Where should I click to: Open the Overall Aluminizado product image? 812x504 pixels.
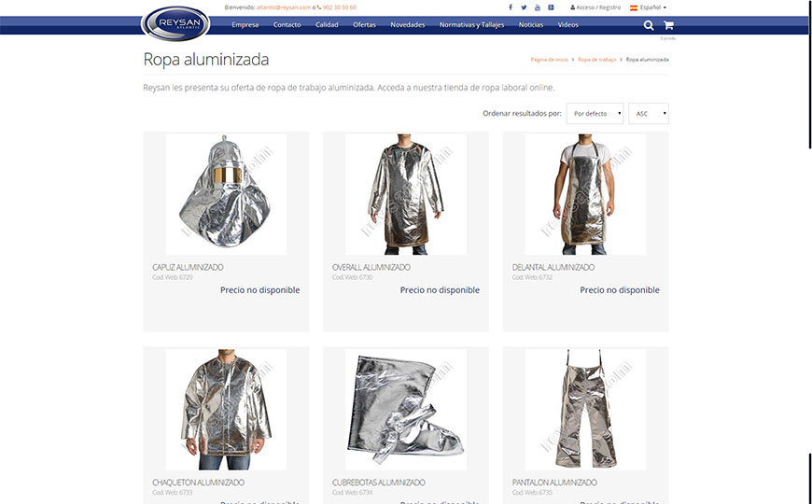tap(406, 194)
